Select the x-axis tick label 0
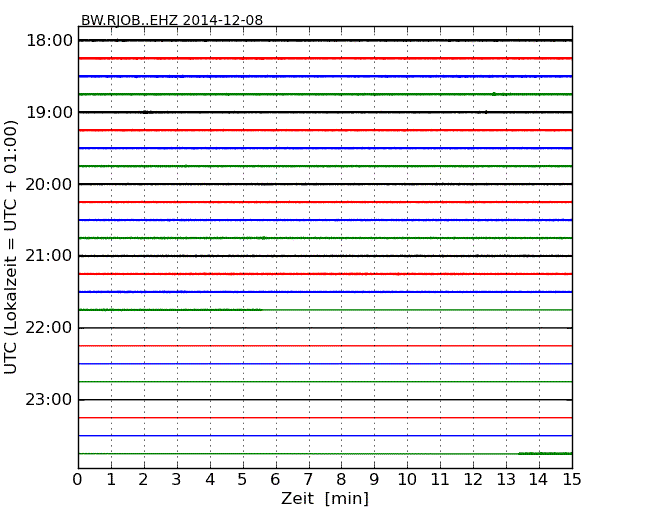The width and height of the screenshot is (650, 520). coord(78,479)
